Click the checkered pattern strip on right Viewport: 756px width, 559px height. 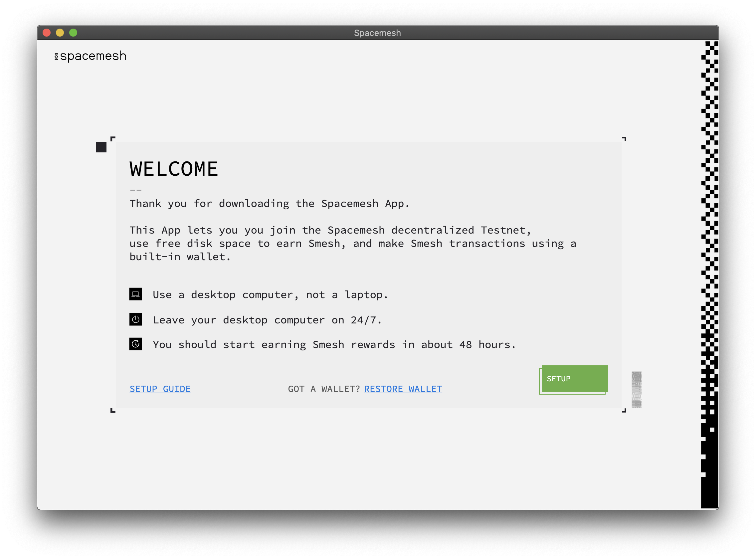pos(709,237)
